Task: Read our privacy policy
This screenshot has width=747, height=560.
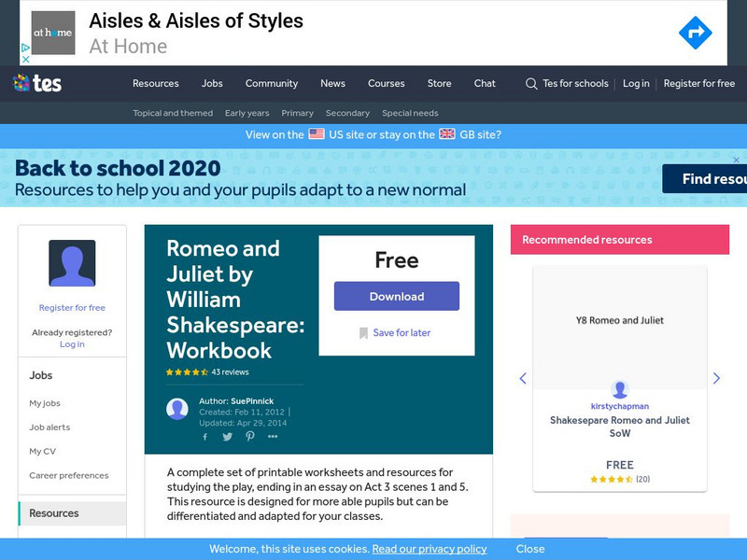Action: tap(430, 549)
